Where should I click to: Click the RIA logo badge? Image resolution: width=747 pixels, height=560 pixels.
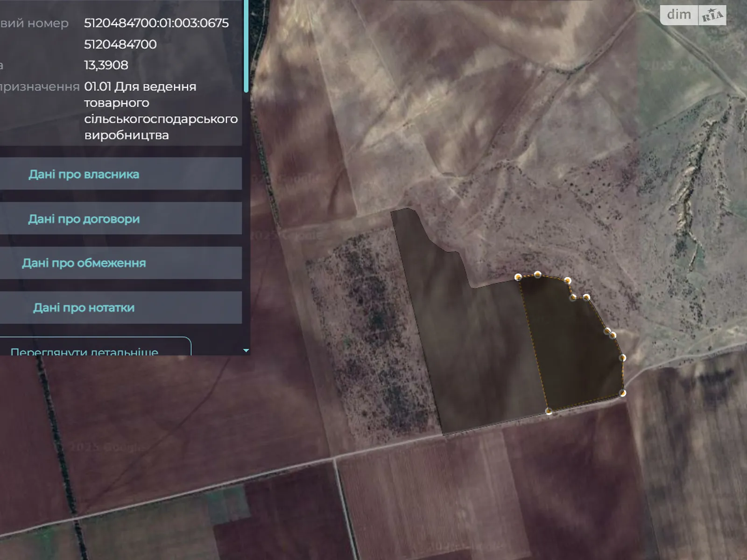(x=712, y=15)
